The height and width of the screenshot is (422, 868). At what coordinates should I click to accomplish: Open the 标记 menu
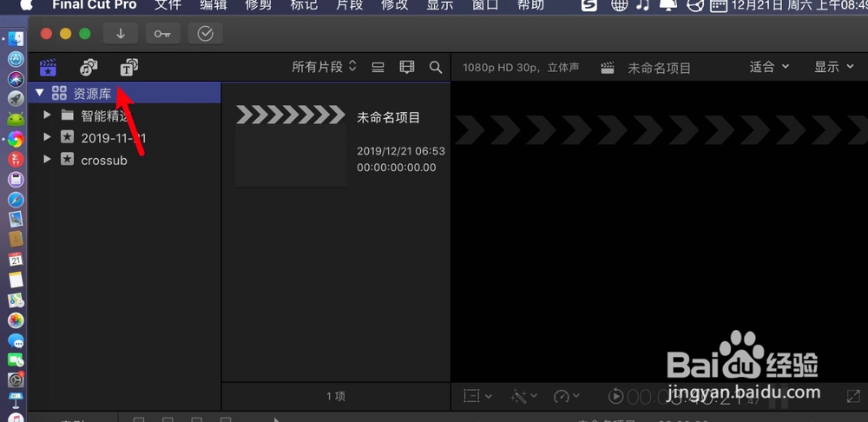304,5
